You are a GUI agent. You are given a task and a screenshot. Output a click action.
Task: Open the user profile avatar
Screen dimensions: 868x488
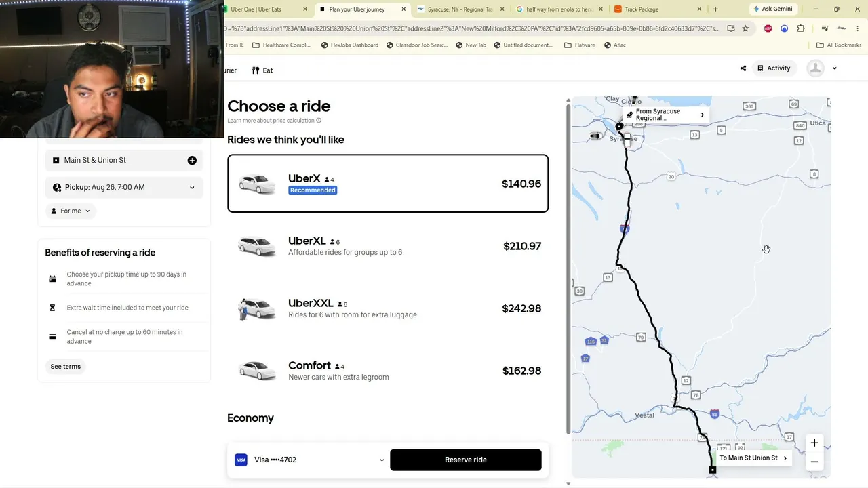coord(816,68)
